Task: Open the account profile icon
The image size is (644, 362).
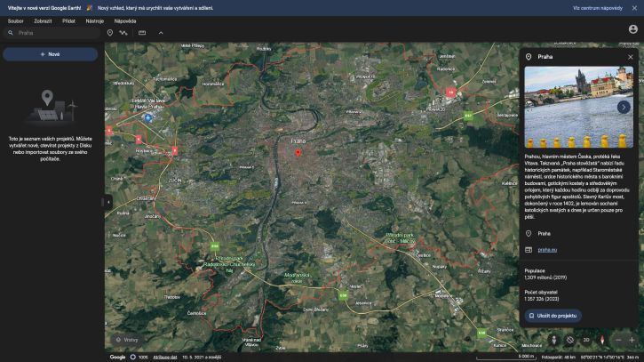Action: pyautogui.click(x=633, y=29)
